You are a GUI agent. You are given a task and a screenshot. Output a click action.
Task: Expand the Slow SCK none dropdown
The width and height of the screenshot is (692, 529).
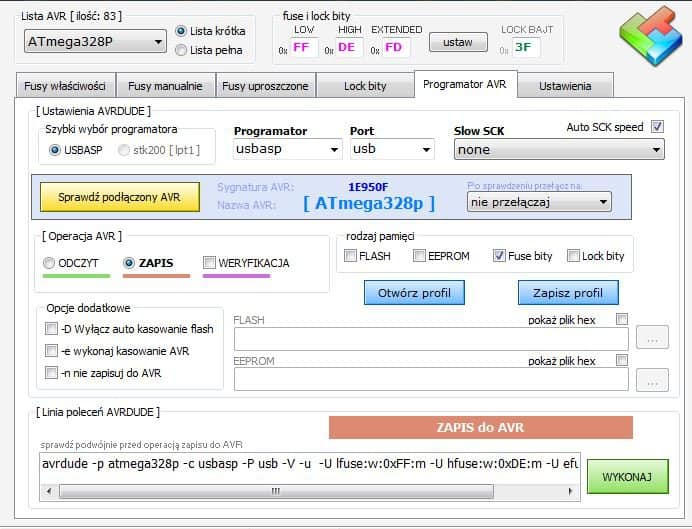point(559,150)
